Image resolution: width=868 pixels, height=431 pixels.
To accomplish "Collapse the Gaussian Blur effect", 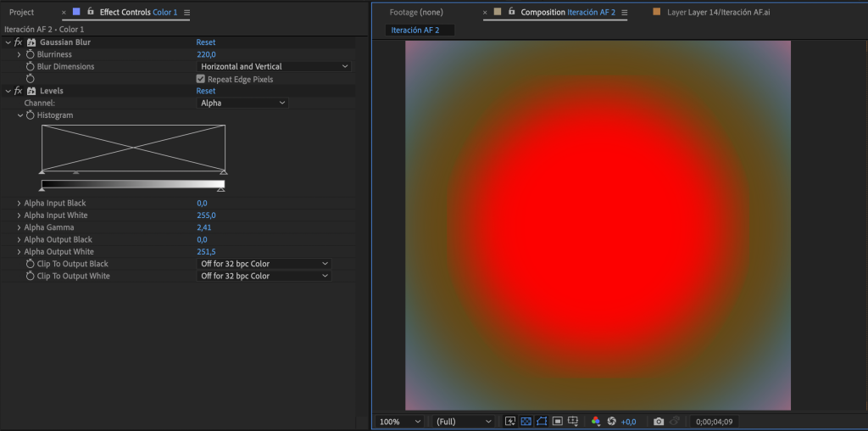I will (8, 42).
